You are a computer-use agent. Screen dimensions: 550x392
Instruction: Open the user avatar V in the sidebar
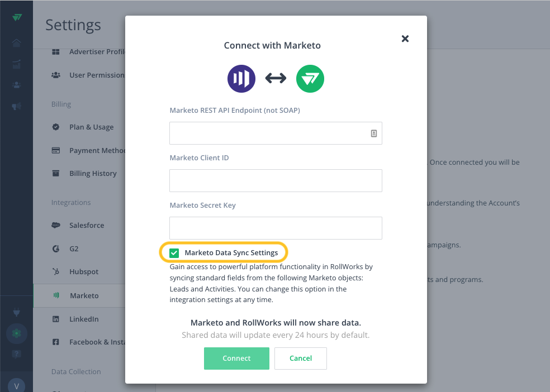coord(16,385)
